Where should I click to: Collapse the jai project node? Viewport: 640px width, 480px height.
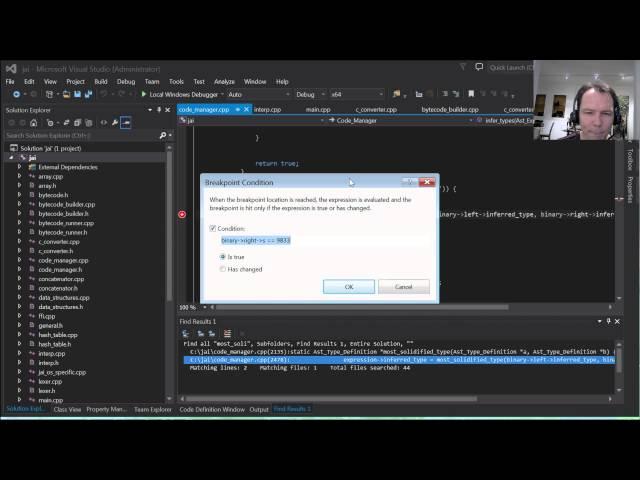click(x=11, y=158)
